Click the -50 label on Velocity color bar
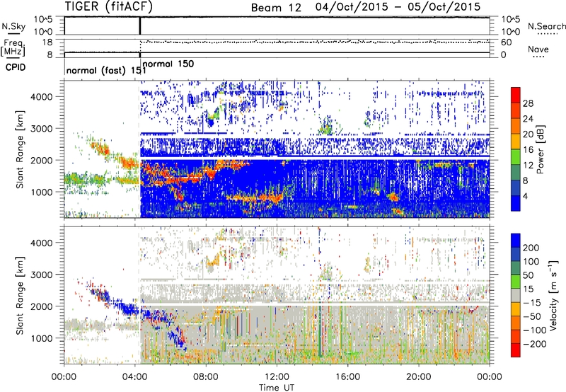The image size is (566, 392). pyautogui.click(x=532, y=316)
